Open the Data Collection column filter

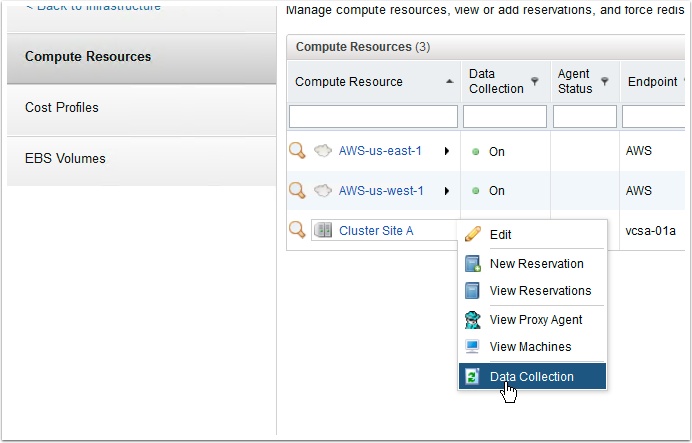pos(535,81)
